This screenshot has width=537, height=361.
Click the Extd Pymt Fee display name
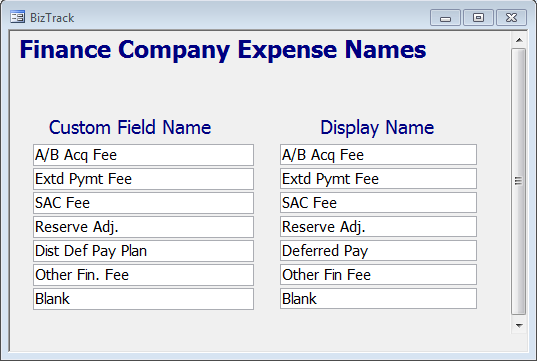(378, 179)
